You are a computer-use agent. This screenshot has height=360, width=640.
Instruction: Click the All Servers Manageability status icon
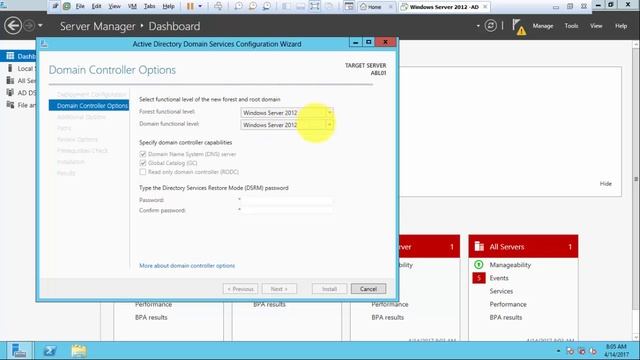tap(479, 264)
